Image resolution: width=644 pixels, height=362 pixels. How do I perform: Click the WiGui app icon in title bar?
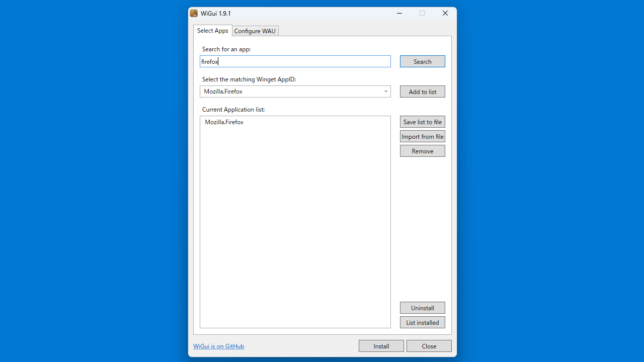194,13
